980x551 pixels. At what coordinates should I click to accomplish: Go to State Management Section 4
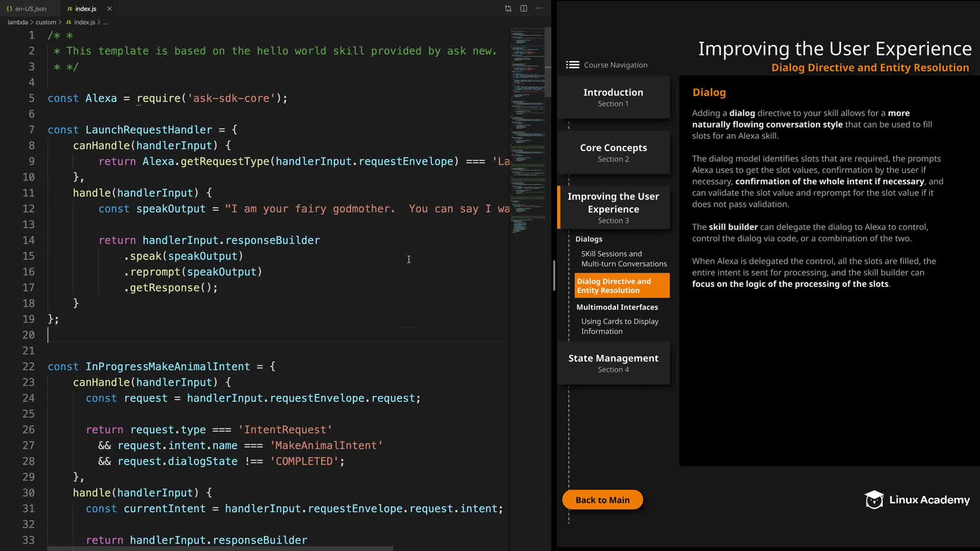(x=613, y=363)
